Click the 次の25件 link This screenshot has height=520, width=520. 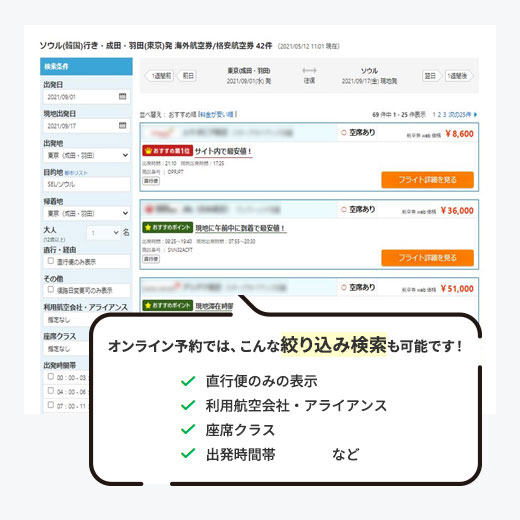click(x=460, y=114)
